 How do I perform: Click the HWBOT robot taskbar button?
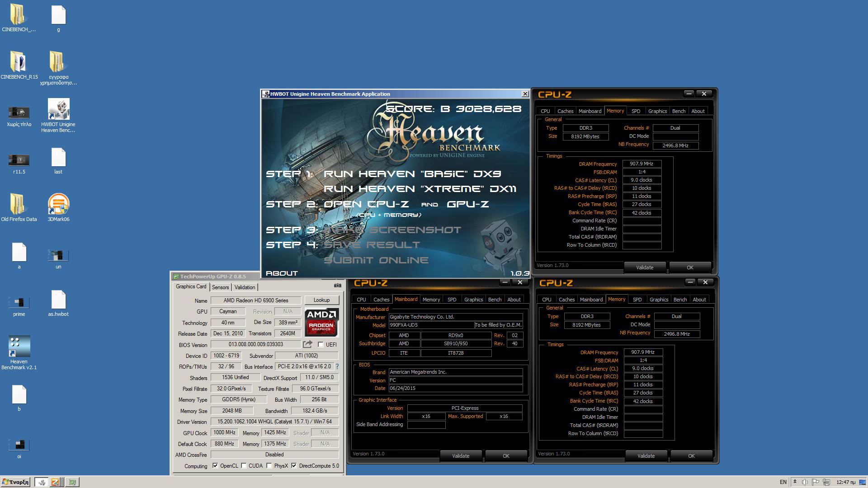click(42, 482)
